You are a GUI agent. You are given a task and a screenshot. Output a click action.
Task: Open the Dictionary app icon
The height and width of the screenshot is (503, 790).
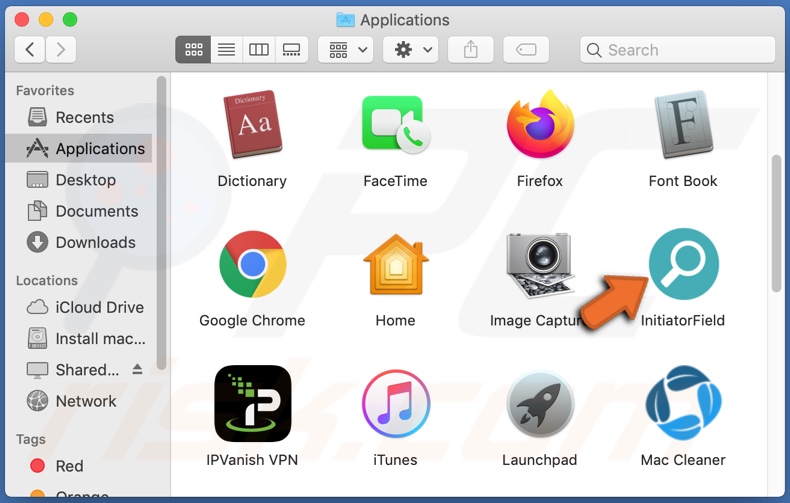[x=252, y=124]
